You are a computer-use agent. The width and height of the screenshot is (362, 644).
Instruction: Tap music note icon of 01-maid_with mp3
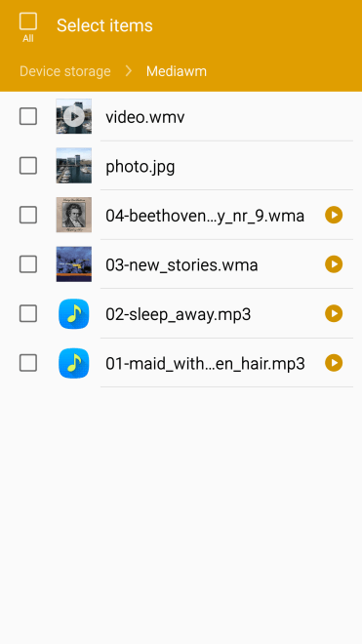(x=74, y=363)
